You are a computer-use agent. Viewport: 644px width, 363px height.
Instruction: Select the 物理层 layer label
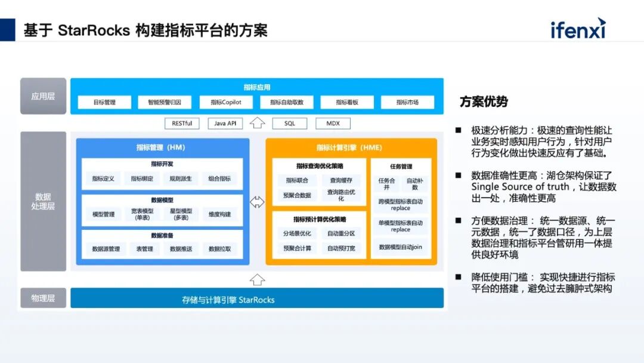pos(43,298)
